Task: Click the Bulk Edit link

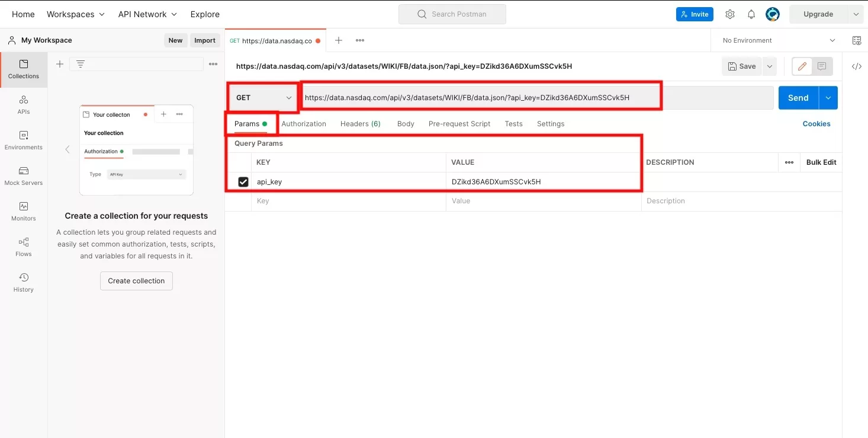Action: 821,162
